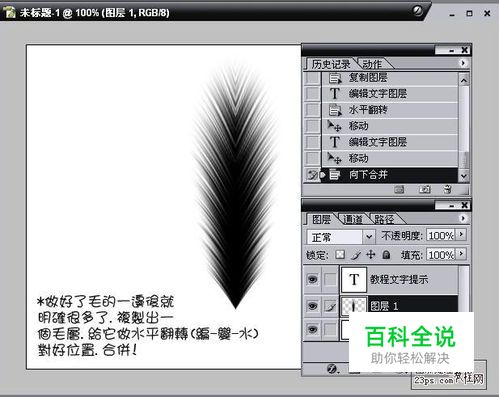Click the move-tool icon of the first 移动 state
499x397 pixels.
point(334,126)
